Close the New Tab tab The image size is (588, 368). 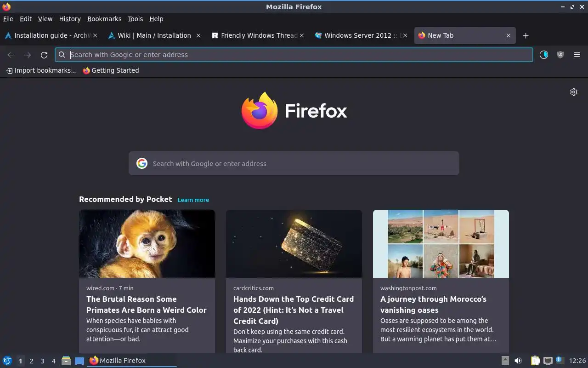click(x=509, y=35)
